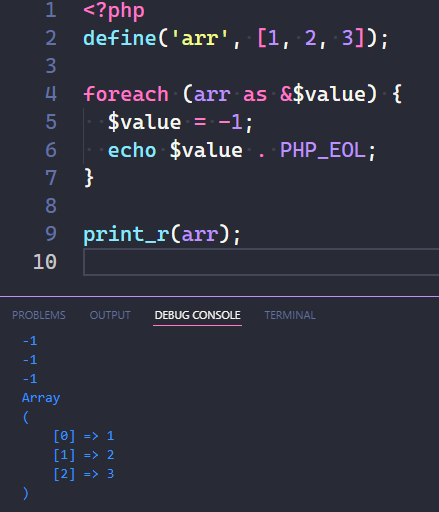Place cursor in the empty line 10
The height and width of the screenshot is (512, 439).
click(x=261, y=262)
